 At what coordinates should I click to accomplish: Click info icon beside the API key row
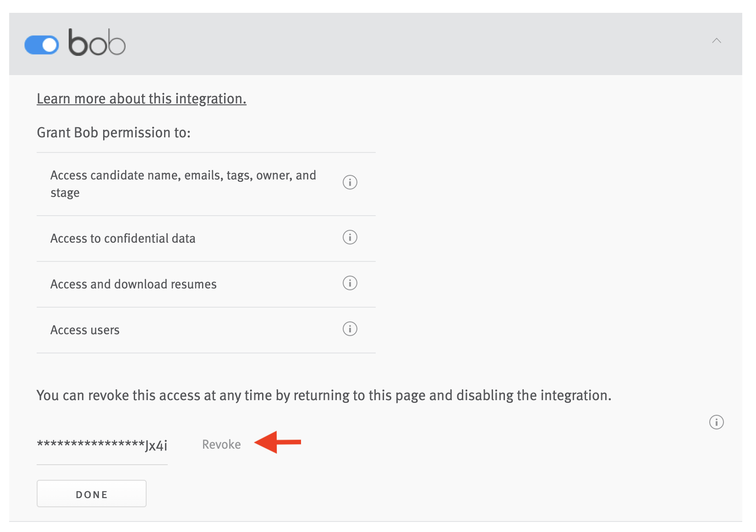(717, 422)
